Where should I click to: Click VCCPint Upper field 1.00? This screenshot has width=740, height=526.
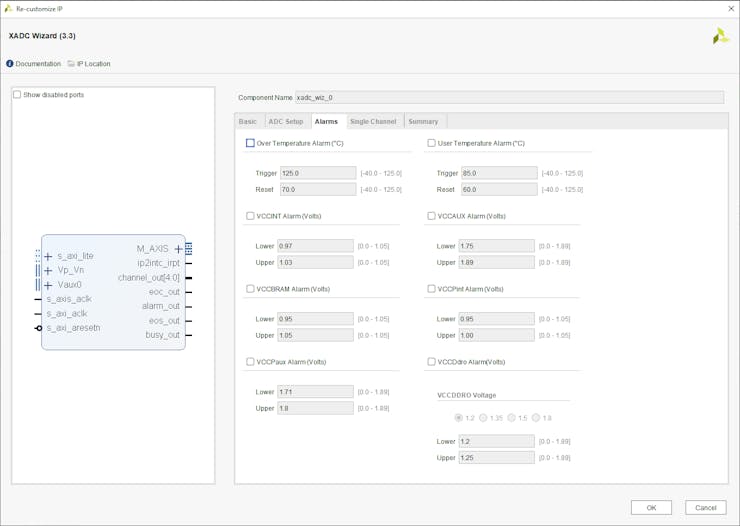[x=496, y=335]
